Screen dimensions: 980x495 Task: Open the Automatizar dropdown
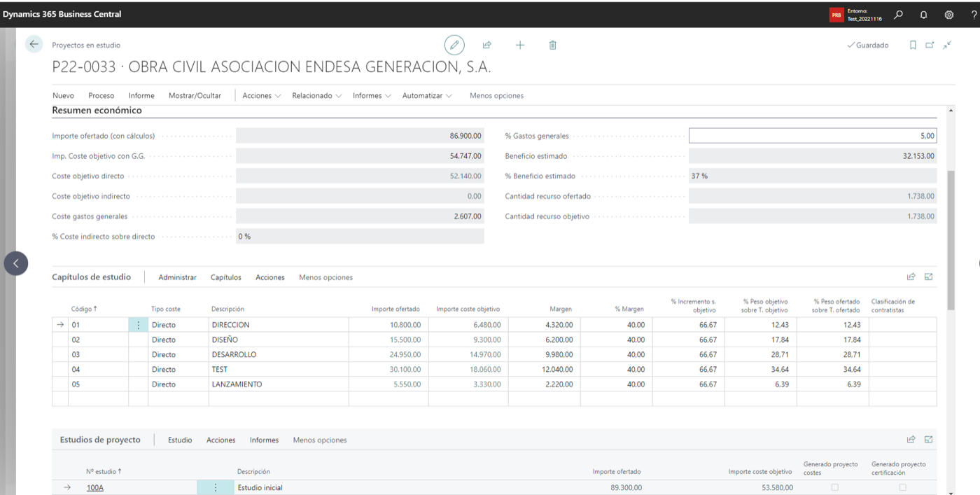tap(427, 96)
